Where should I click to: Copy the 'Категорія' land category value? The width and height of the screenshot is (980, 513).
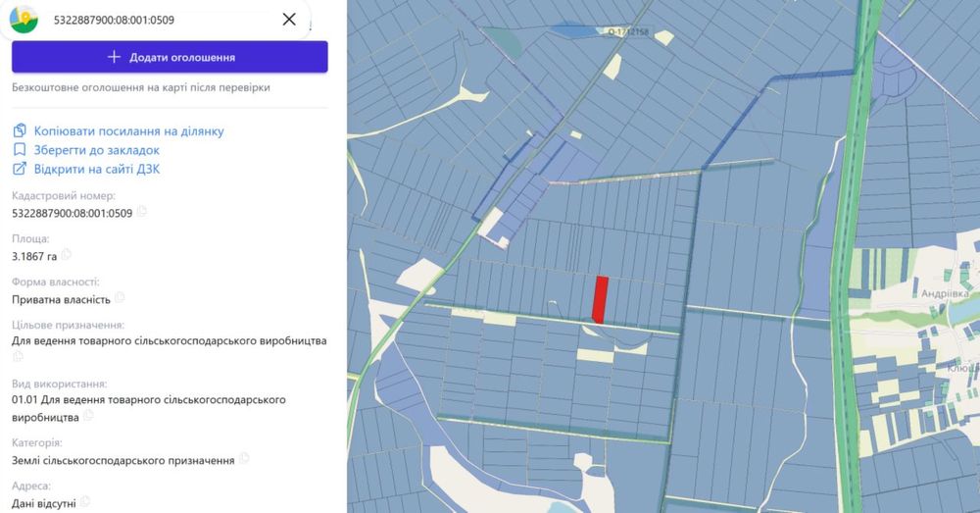click(244, 459)
